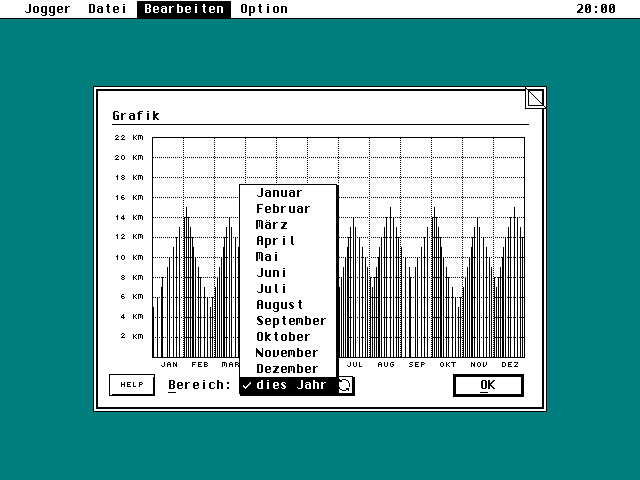Click the OKT label on chart axis

(448, 364)
